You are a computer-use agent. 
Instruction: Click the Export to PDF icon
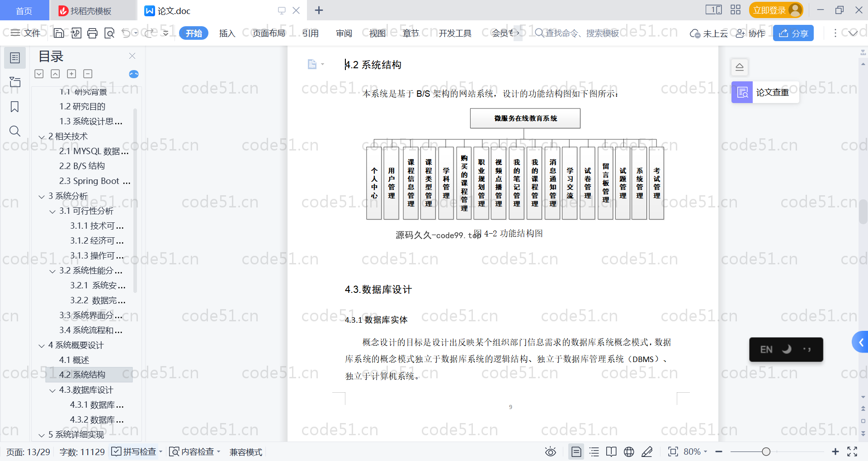(76, 33)
